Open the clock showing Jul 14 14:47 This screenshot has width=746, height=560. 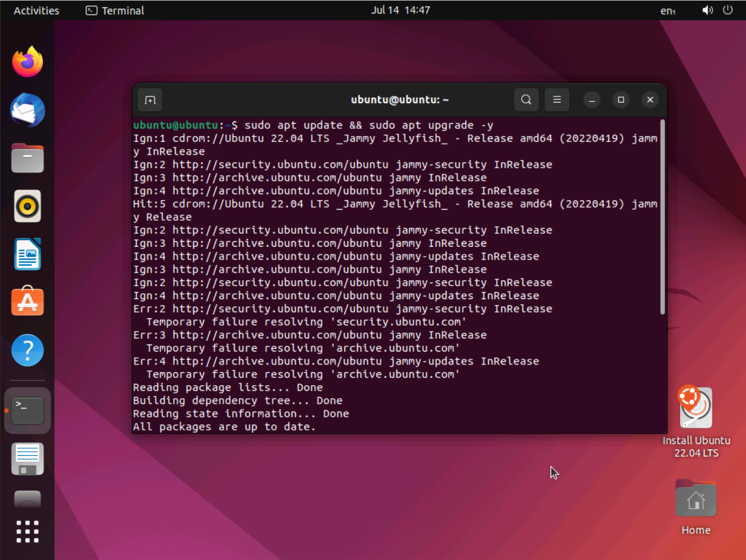click(x=400, y=11)
